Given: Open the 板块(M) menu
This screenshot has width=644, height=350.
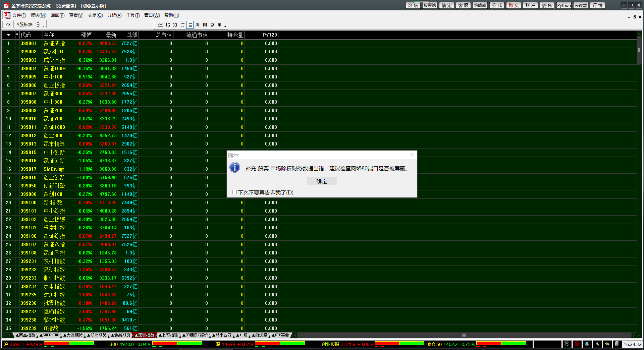Looking at the screenshot, I should tap(38, 15).
